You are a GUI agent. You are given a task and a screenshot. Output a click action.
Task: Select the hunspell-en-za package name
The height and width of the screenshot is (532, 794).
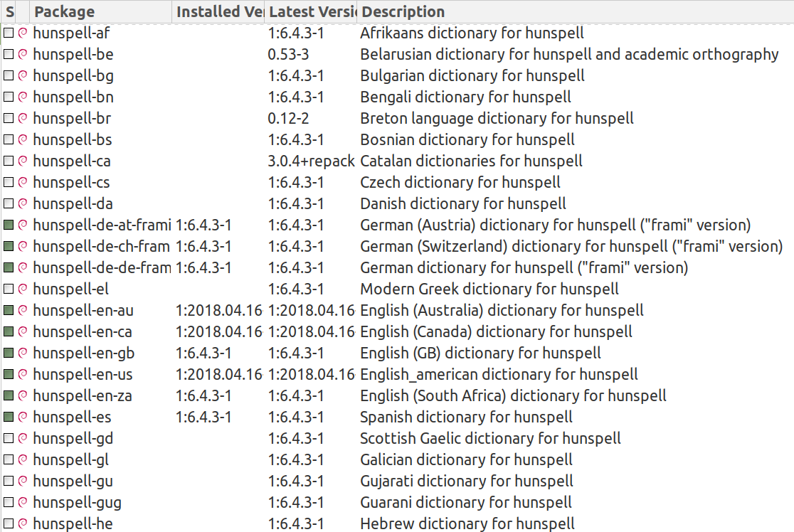tap(81, 395)
